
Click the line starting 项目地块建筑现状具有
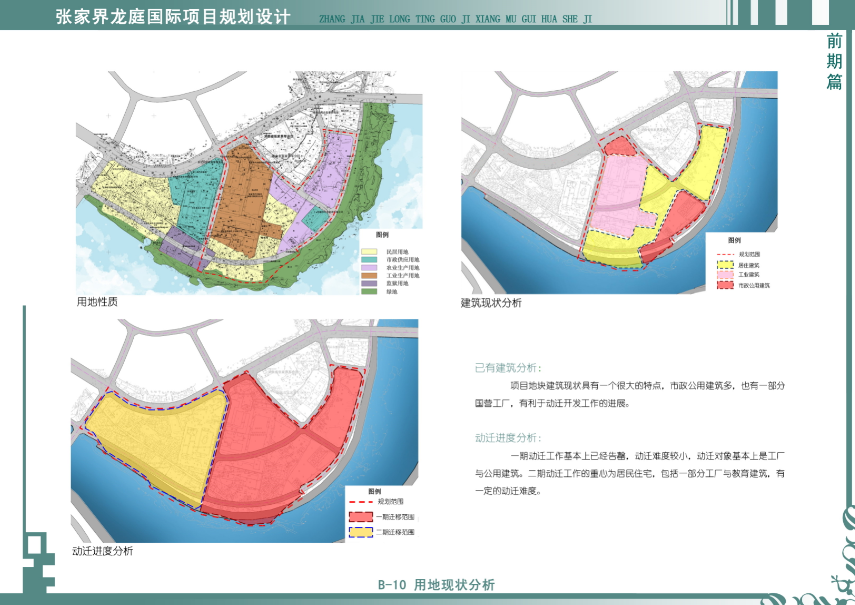point(648,385)
